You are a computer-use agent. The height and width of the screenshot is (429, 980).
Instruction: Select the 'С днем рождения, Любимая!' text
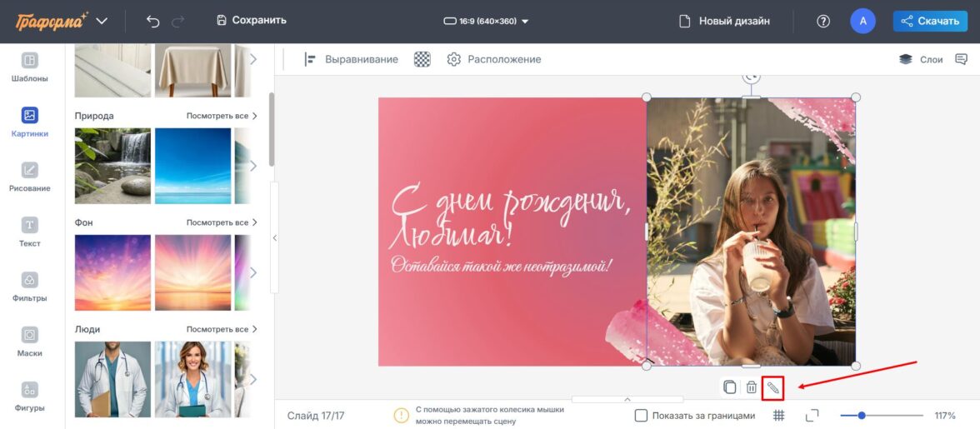[509, 216]
